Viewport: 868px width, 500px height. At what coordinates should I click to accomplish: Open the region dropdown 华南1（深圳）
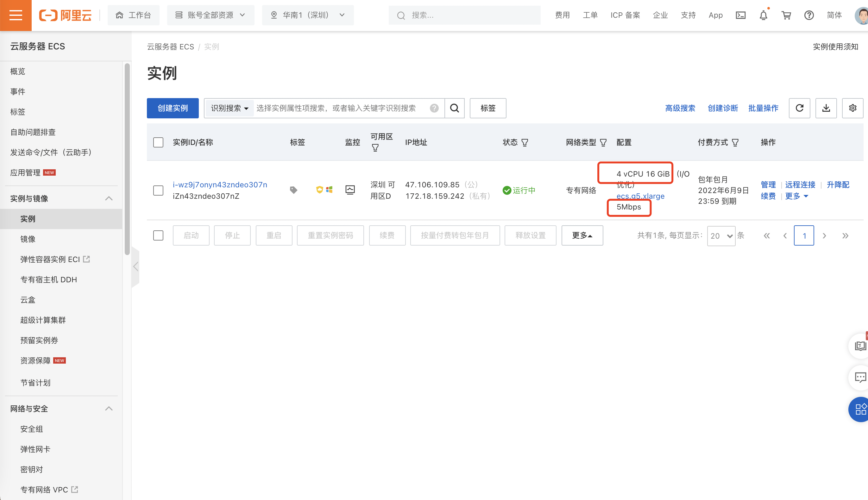pos(307,15)
